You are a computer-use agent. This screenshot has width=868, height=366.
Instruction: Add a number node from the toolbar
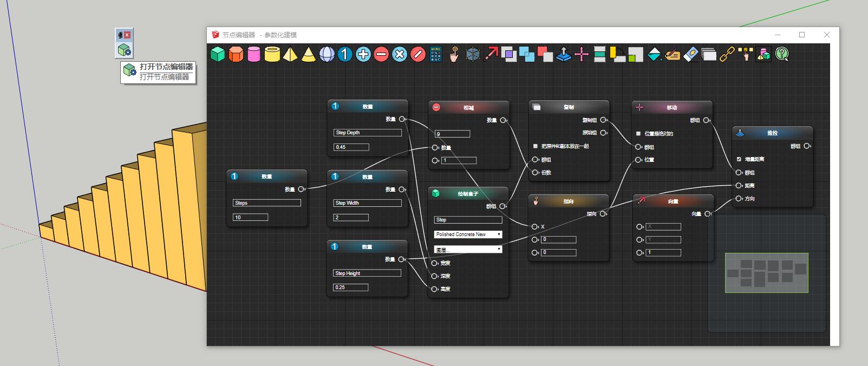point(345,54)
